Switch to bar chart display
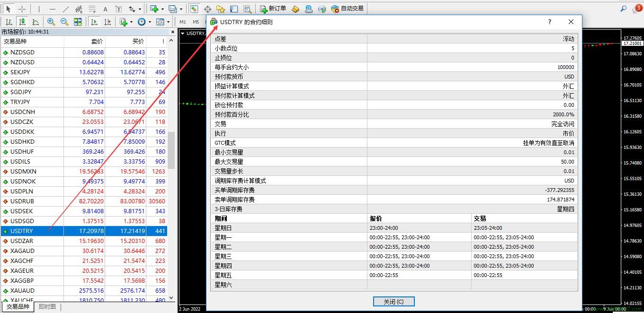Viewport: 644px width, 313px height. click(9, 22)
